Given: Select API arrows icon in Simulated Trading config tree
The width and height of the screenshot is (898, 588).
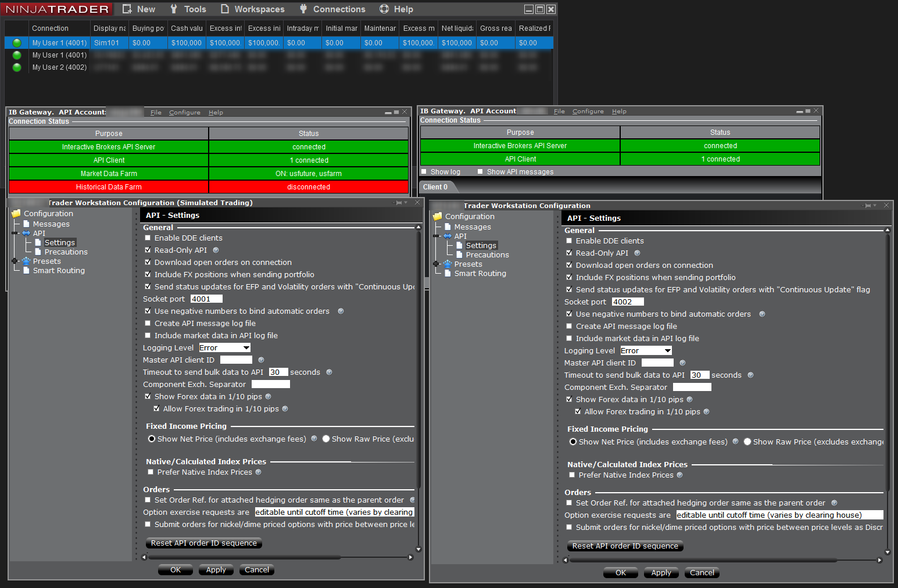Looking at the screenshot, I should (x=26, y=233).
